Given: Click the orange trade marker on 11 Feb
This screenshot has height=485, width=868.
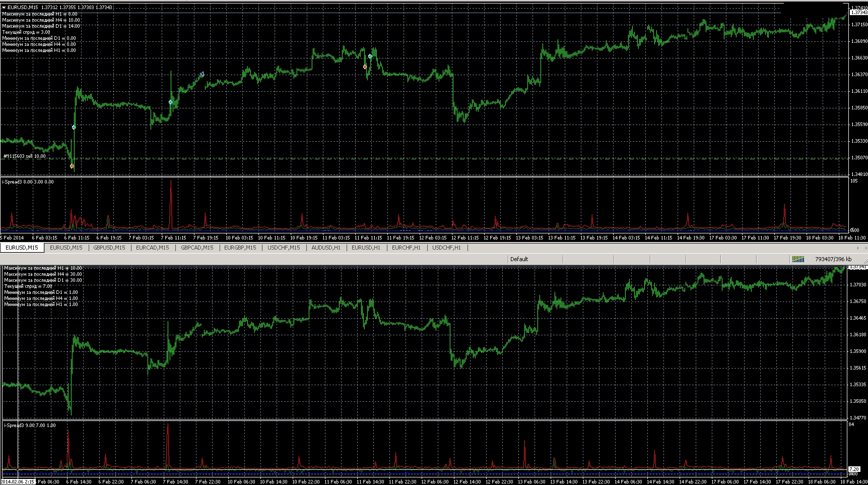Looking at the screenshot, I should (365, 67).
